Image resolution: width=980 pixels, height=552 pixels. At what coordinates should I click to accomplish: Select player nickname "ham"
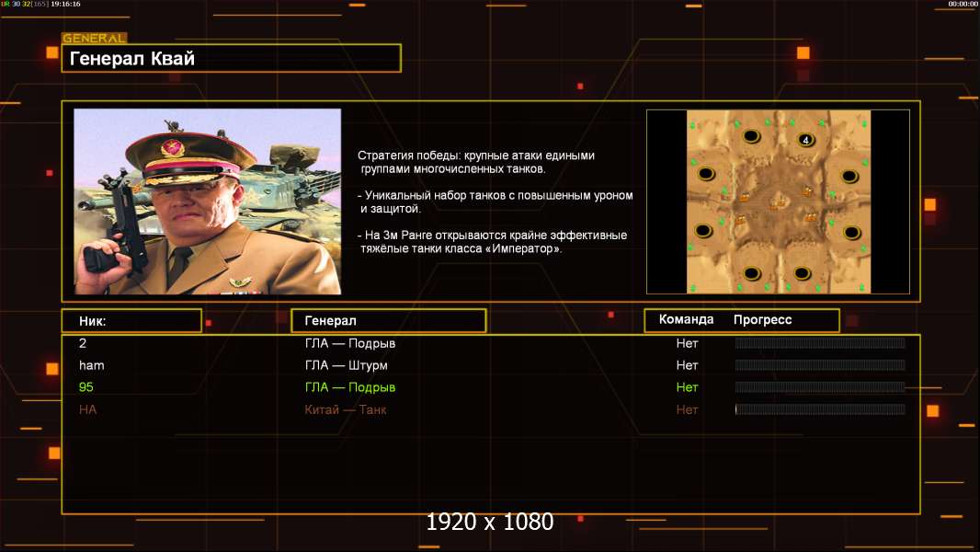click(91, 365)
